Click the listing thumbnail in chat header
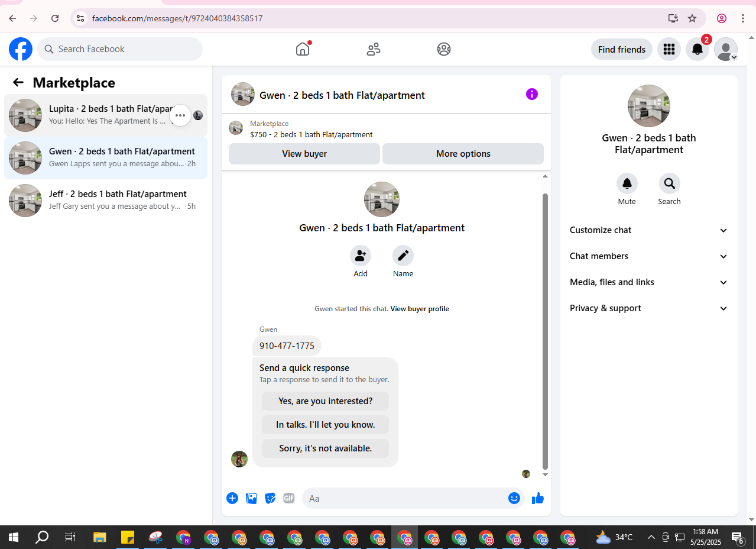Screen dimensions: 756x549 243,94
